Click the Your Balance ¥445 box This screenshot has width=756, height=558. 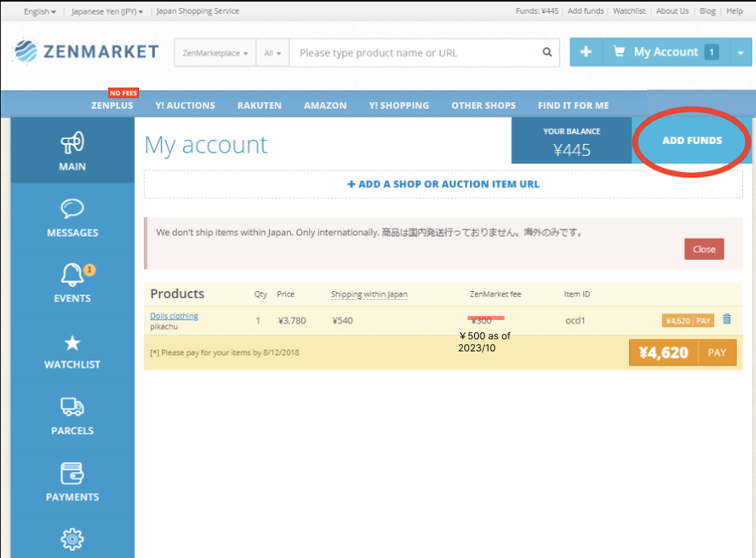(571, 141)
